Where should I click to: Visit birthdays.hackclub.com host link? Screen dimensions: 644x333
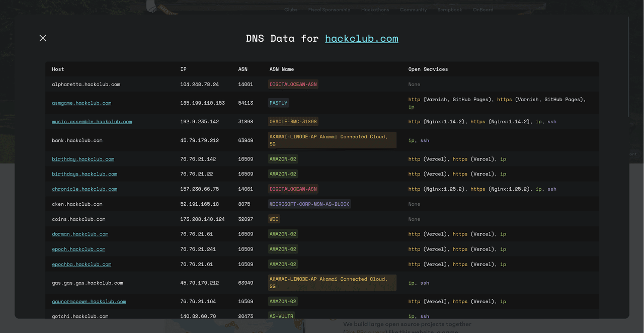85,174
